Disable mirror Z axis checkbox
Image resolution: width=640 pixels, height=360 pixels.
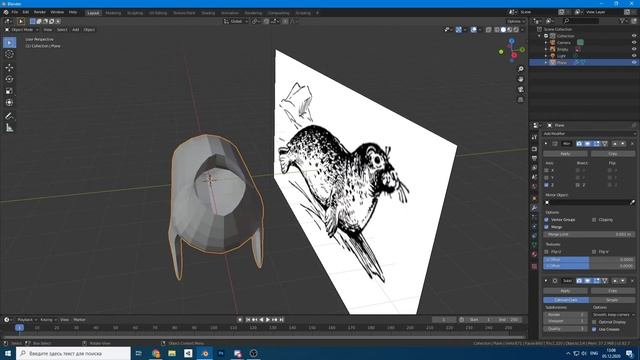click(547, 185)
